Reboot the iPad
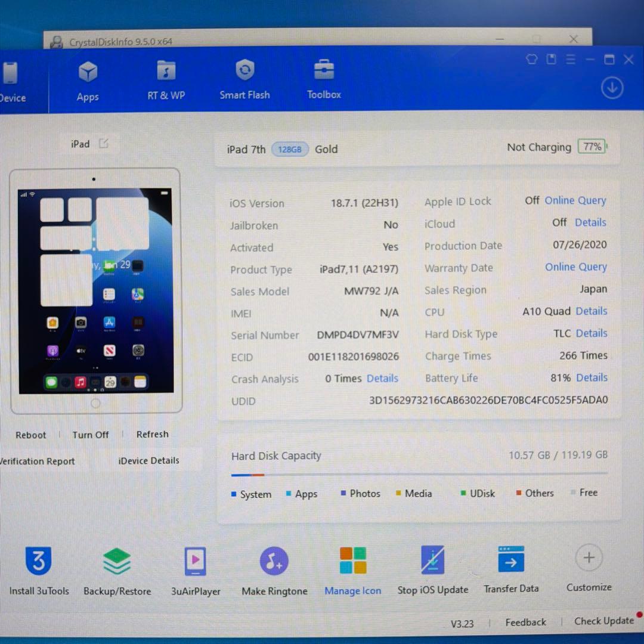Image resolution: width=644 pixels, height=644 pixels. 30,435
